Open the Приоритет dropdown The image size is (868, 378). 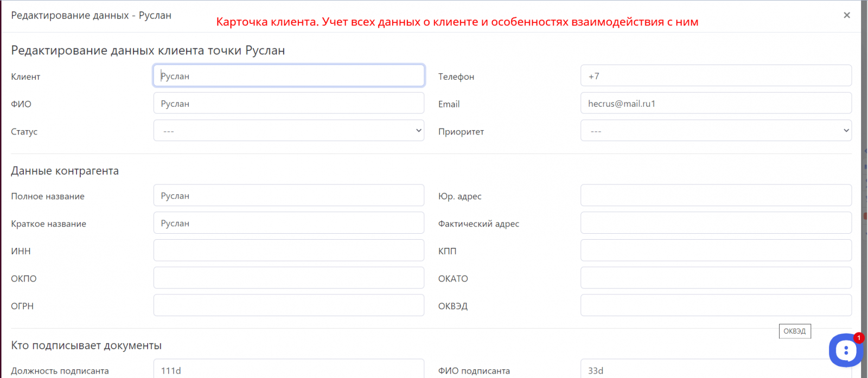tap(716, 131)
